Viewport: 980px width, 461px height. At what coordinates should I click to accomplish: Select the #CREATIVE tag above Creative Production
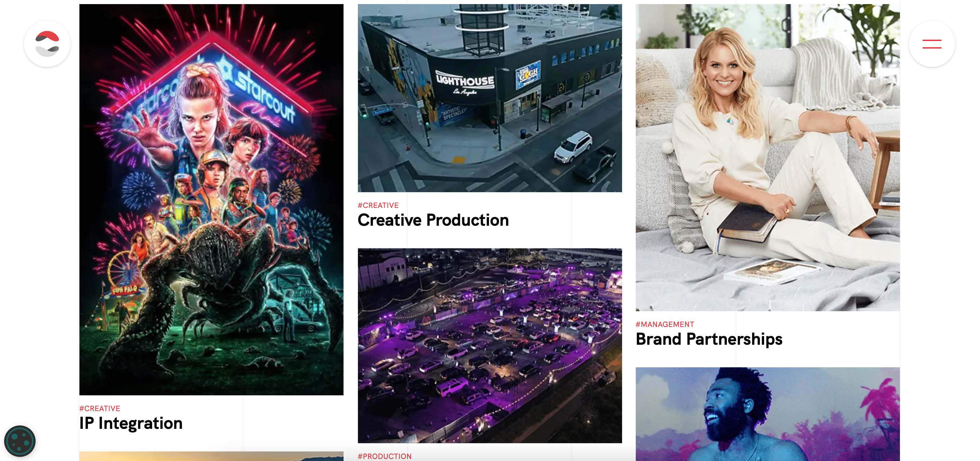(378, 206)
